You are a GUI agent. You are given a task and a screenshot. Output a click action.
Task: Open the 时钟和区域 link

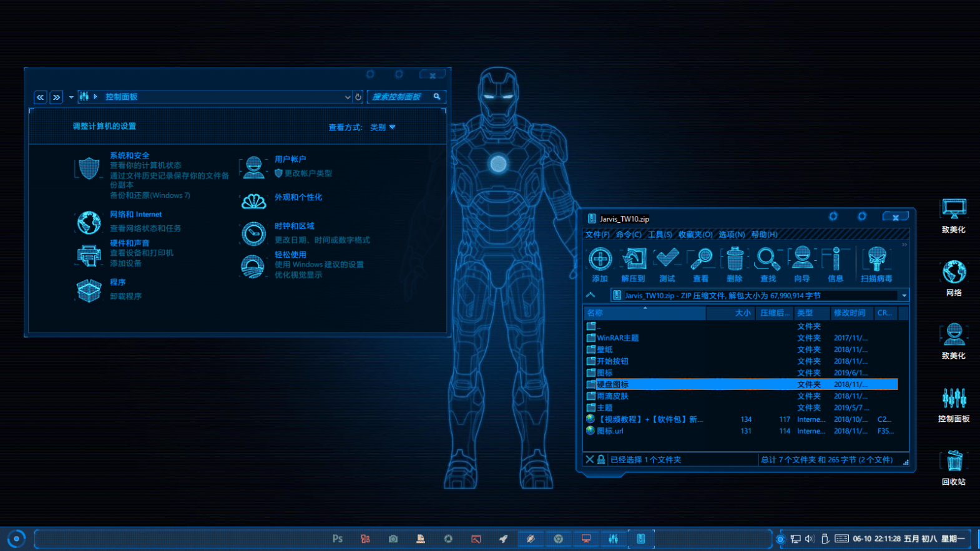tap(295, 226)
